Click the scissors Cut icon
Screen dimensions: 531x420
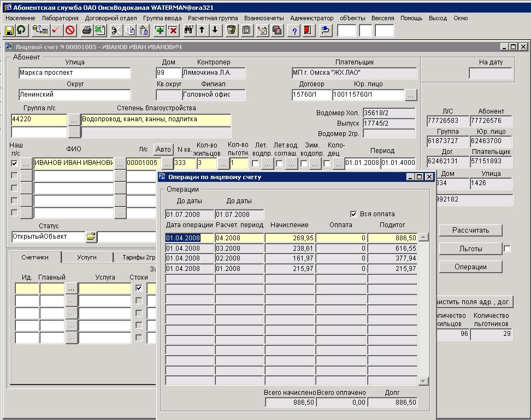116,30
